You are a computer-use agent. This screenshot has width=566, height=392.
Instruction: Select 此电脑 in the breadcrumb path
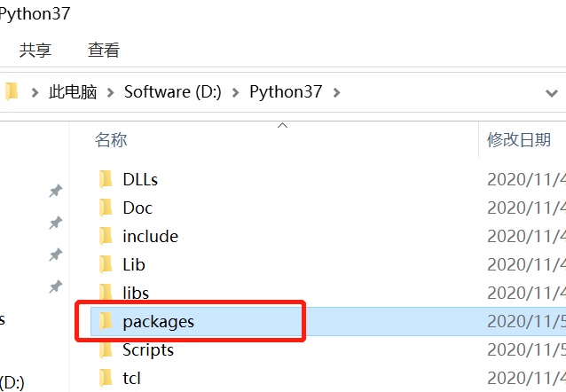point(73,92)
